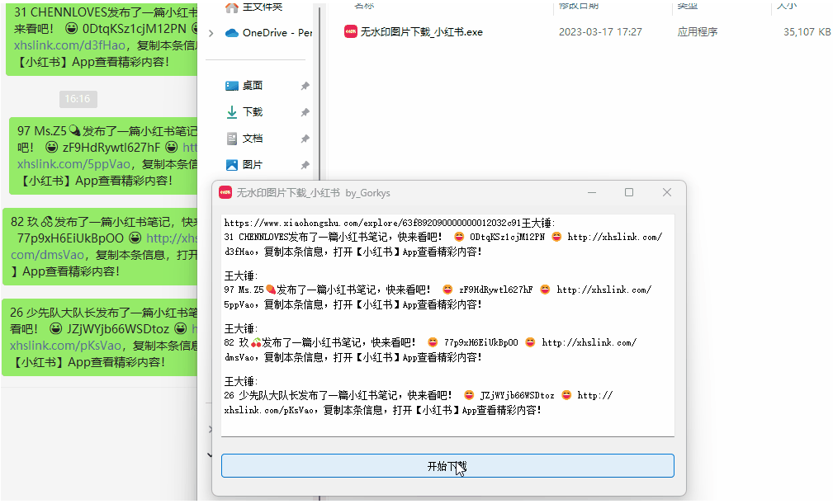
Task: Maximize the 无水印图片下载_小红书 window
Action: 629,192
